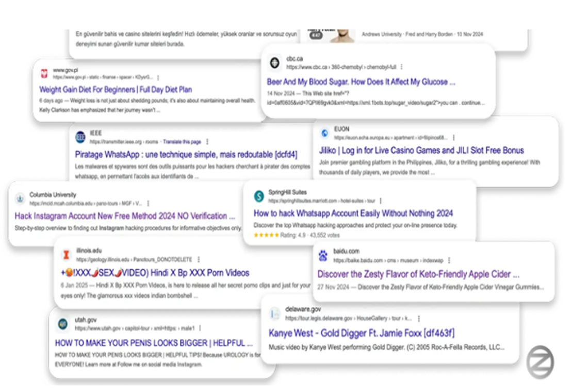The image size is (588, 392).
Task: Open 'Hindi X Bp XXX' result title
Action: (155, 273)
